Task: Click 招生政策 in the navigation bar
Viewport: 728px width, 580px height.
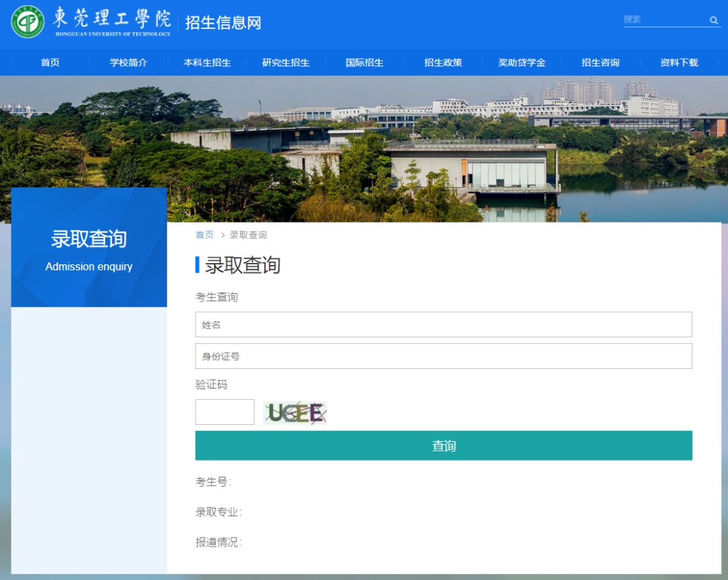Action: coord(443,63)
